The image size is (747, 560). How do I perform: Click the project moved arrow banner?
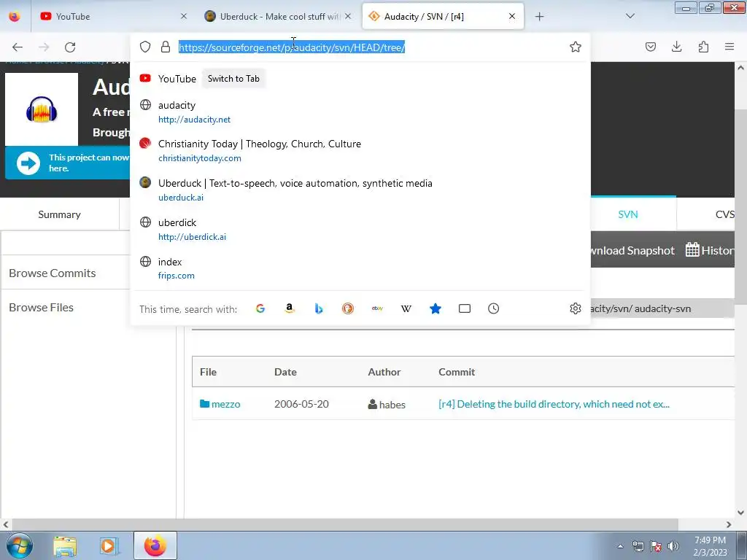[67, 163]
